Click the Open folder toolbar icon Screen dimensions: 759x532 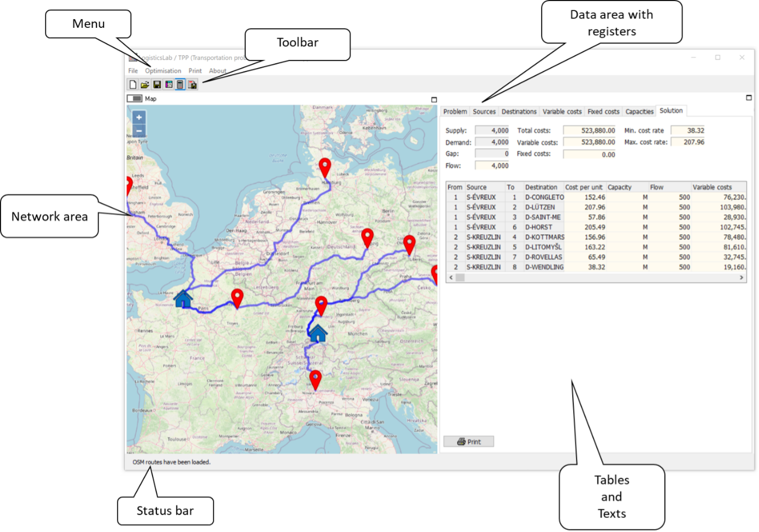point(145,84)
